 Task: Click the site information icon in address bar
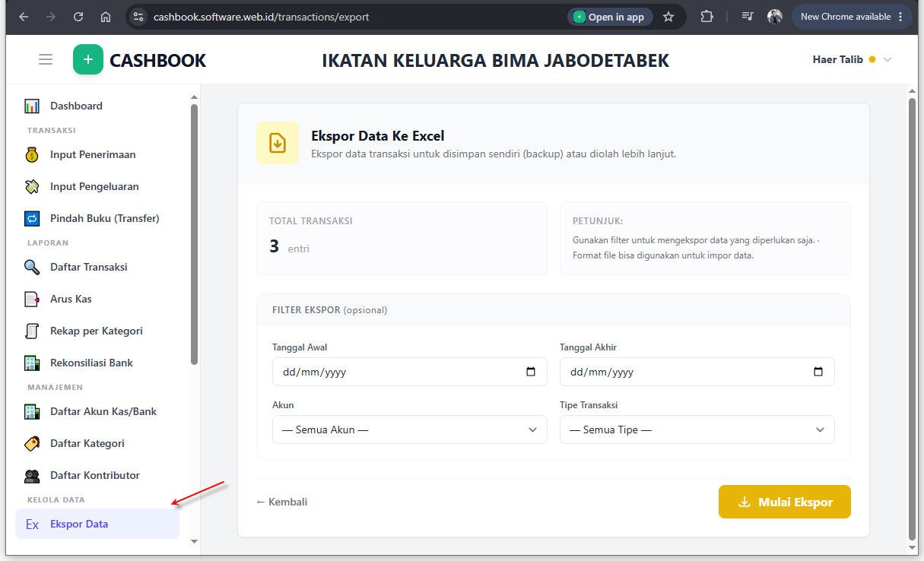[138, 17]
